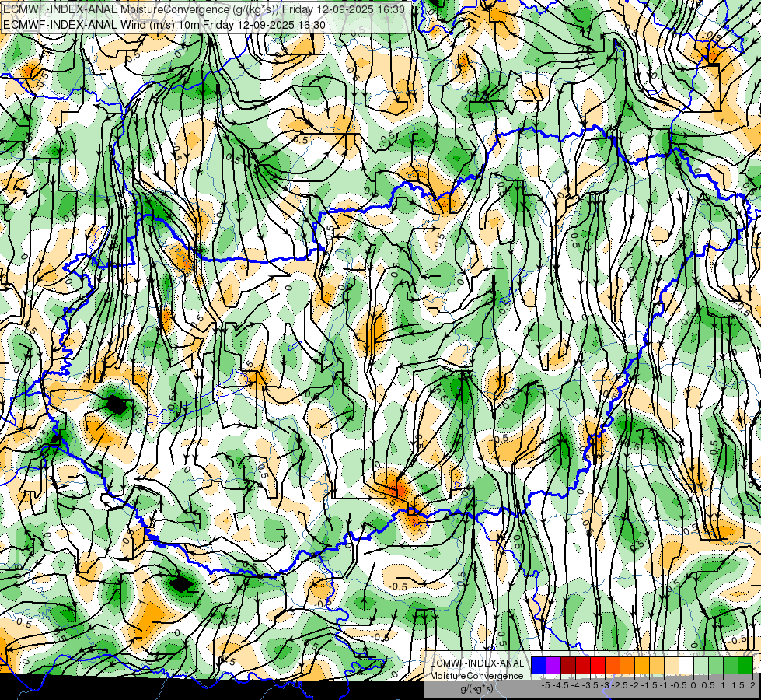Click the g/(kg*s) unit label in the legend
Image resolution: width=761 pixels, height=700 pixels.
476,689
